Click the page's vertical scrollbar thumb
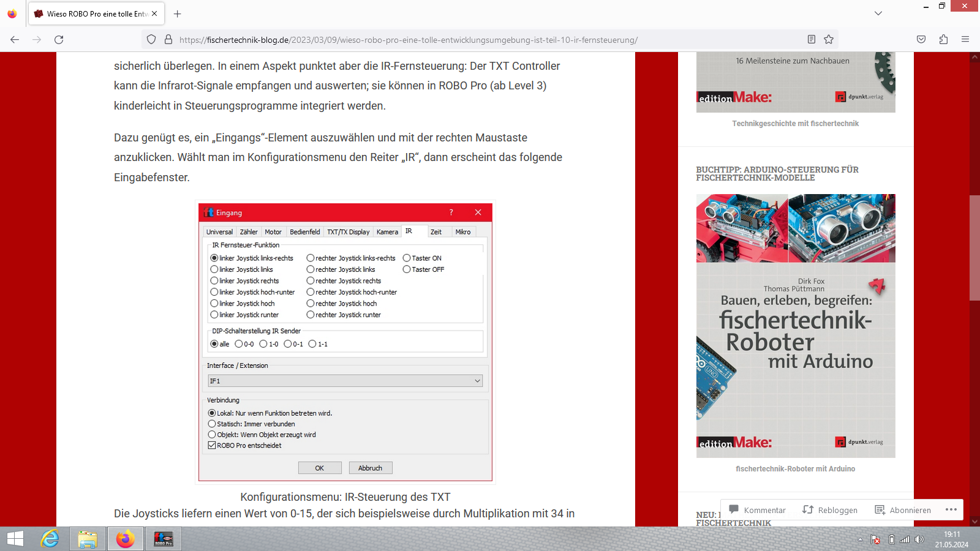 [974, 247]
